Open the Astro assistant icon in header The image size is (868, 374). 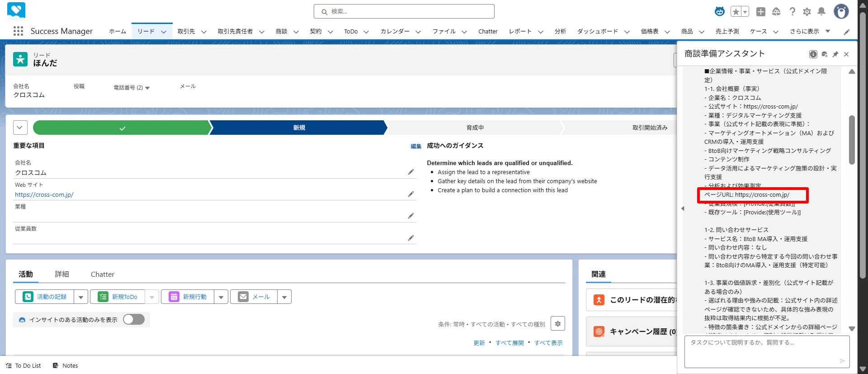click(x=720, y=12)
